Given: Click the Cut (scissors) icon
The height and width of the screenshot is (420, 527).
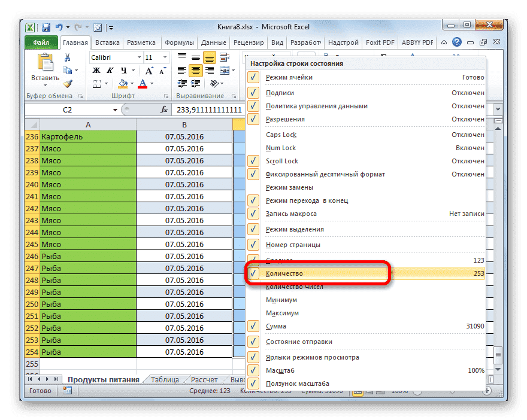Looking at the screenshot, I should pos(66,57).
